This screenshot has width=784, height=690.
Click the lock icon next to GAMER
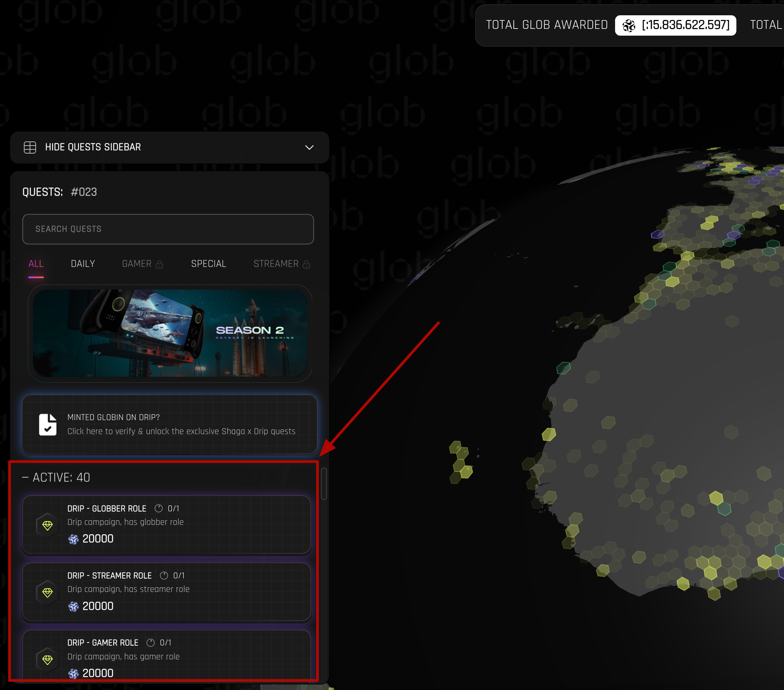[160, 264]
